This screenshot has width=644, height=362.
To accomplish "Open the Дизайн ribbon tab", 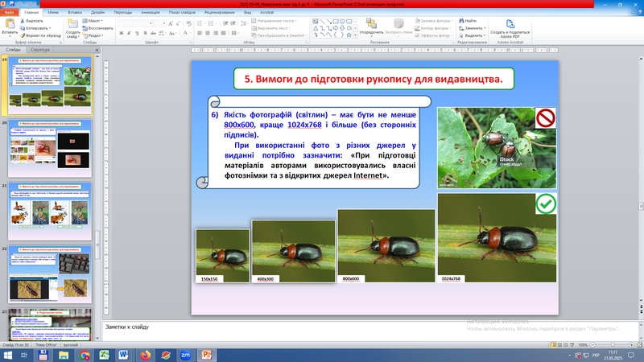I will click(97, 12).
